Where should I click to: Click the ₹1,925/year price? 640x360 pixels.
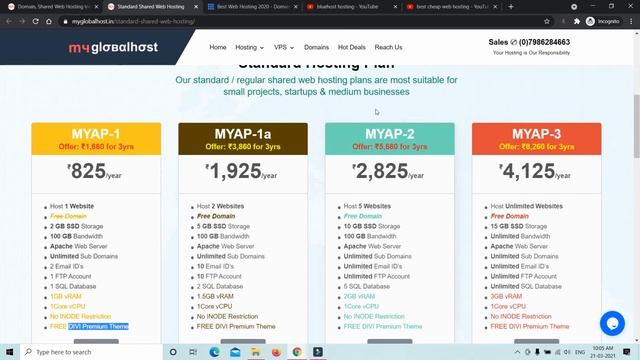(241, 171)
